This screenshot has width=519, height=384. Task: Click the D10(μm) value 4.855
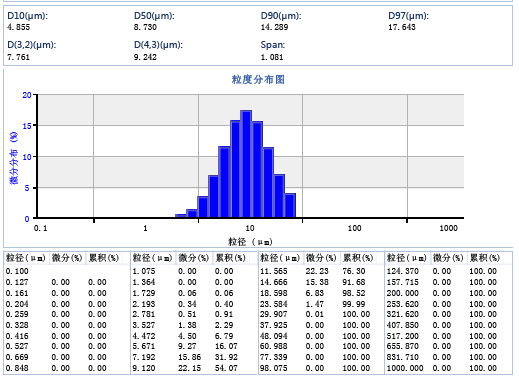tap(19, 27)
